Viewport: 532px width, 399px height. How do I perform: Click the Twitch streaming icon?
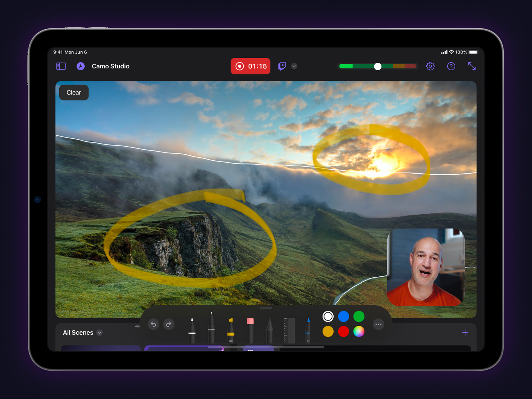point(282,66)
